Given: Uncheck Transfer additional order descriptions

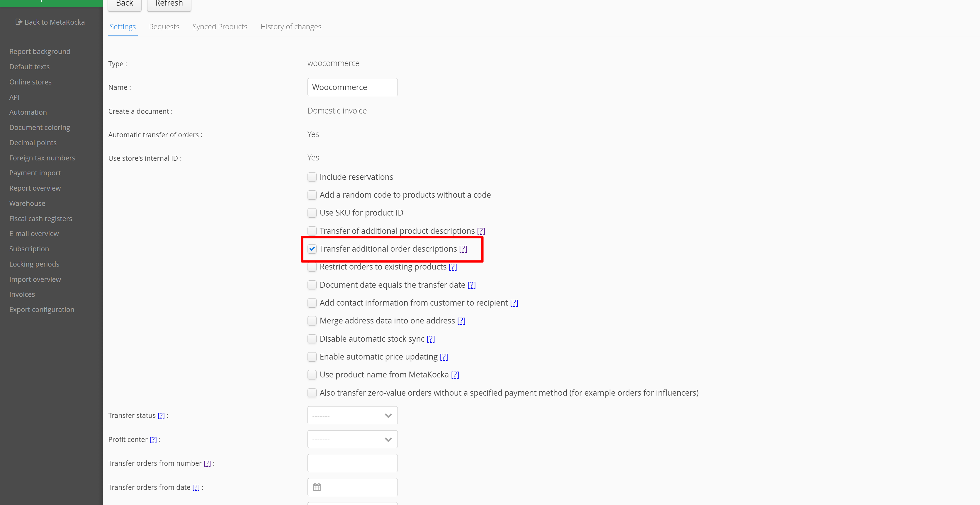Looking at the screenshot, I should click(312, 249).
